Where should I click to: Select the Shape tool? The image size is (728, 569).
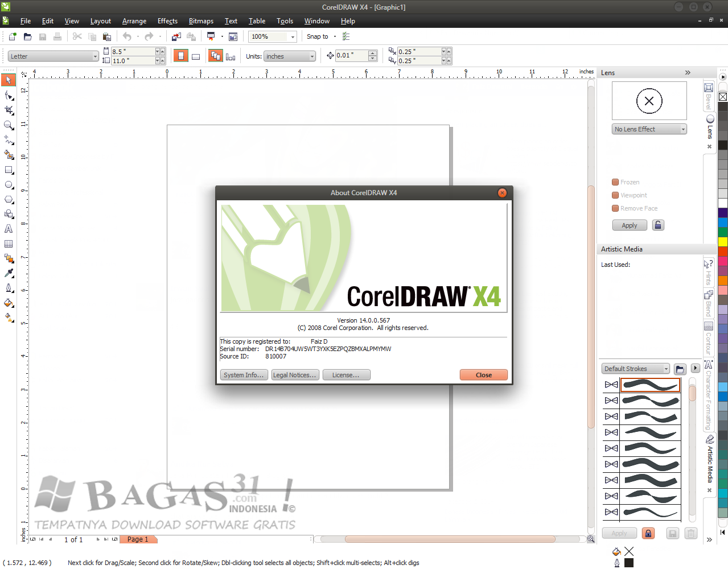click(x=9, y=95)
